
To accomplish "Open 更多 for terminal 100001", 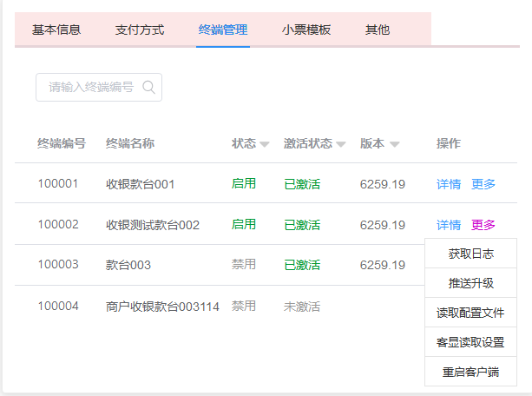I will point(483,184).
